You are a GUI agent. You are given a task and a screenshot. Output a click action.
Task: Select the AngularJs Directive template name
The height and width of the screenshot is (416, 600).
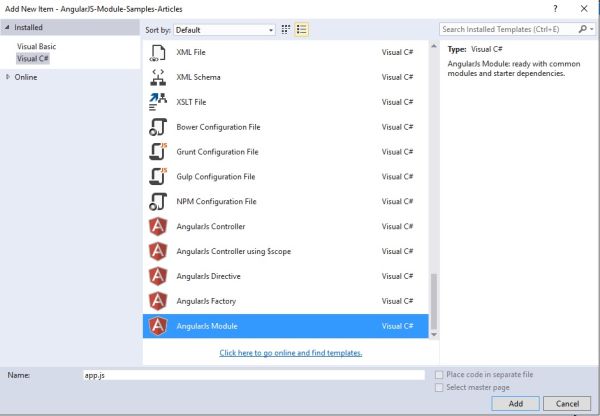(x=208, y=276)
